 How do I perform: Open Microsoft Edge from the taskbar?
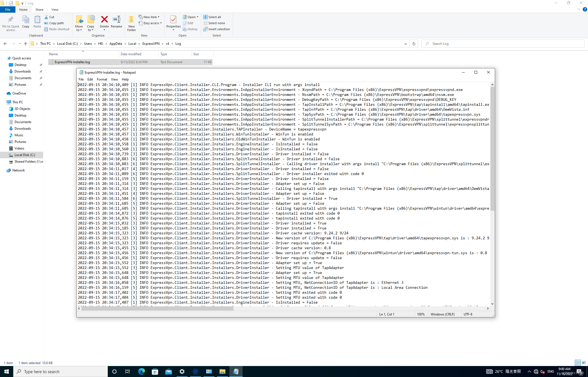pos(142,372)
